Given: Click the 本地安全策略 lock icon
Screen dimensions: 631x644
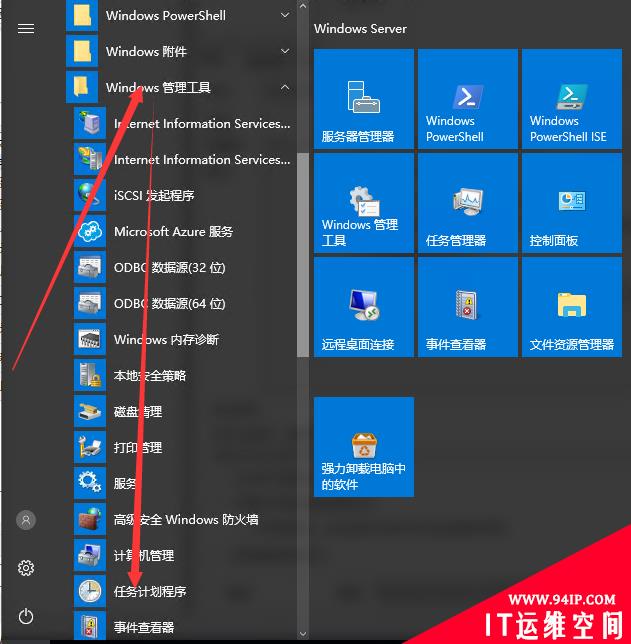Looking at the screenshot, I should coord(90,375).
